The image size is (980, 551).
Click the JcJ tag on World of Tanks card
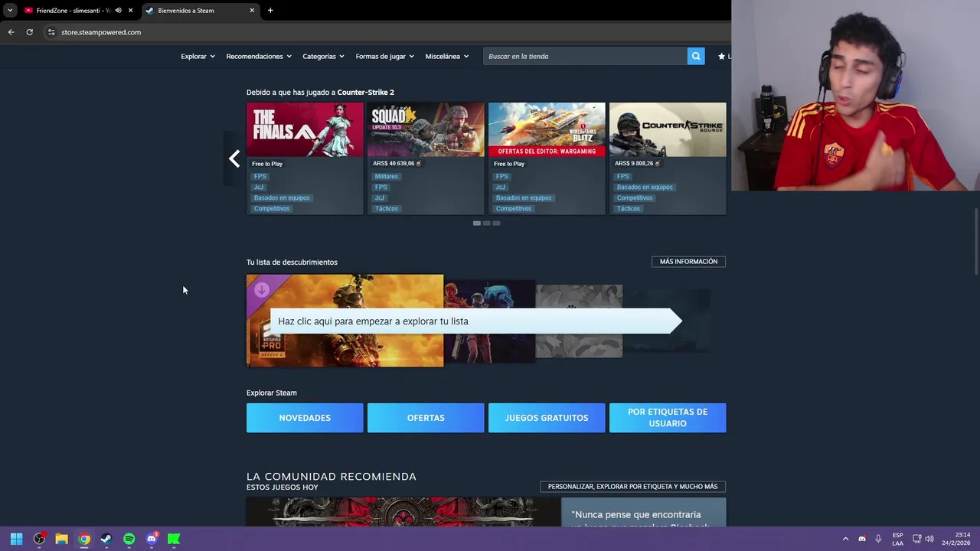pos(500,187)
